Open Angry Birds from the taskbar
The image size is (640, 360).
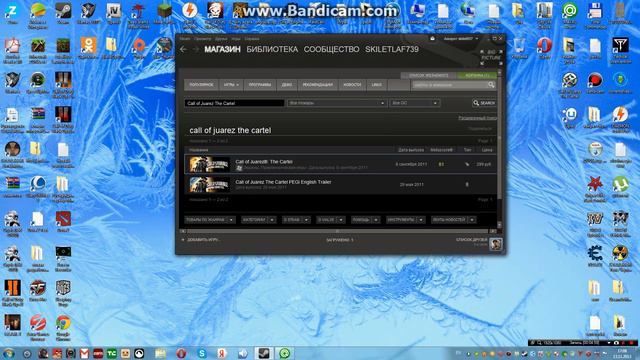click(x=57, y=353)
